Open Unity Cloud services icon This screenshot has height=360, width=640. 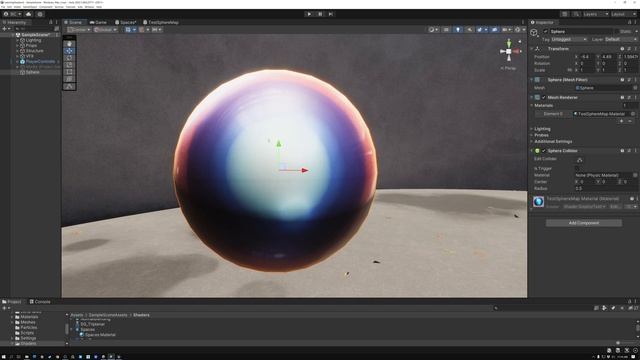[28, 14]
